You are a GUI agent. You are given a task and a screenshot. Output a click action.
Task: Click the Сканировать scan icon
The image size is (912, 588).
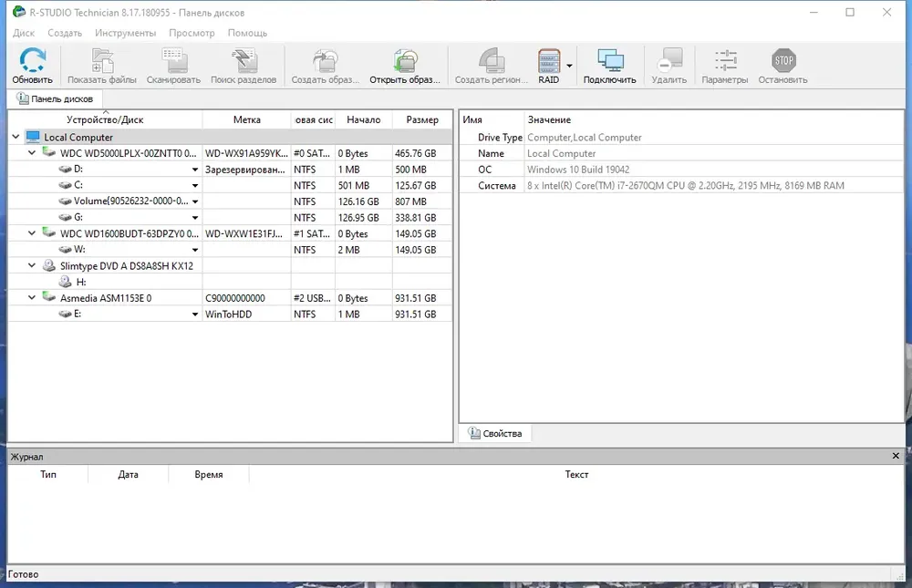[174, 60]
